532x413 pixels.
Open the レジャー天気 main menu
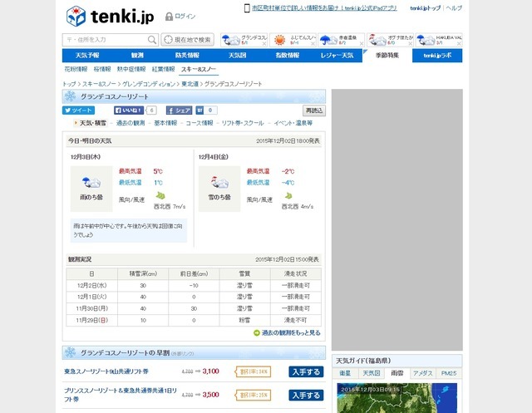pos(337,56)
